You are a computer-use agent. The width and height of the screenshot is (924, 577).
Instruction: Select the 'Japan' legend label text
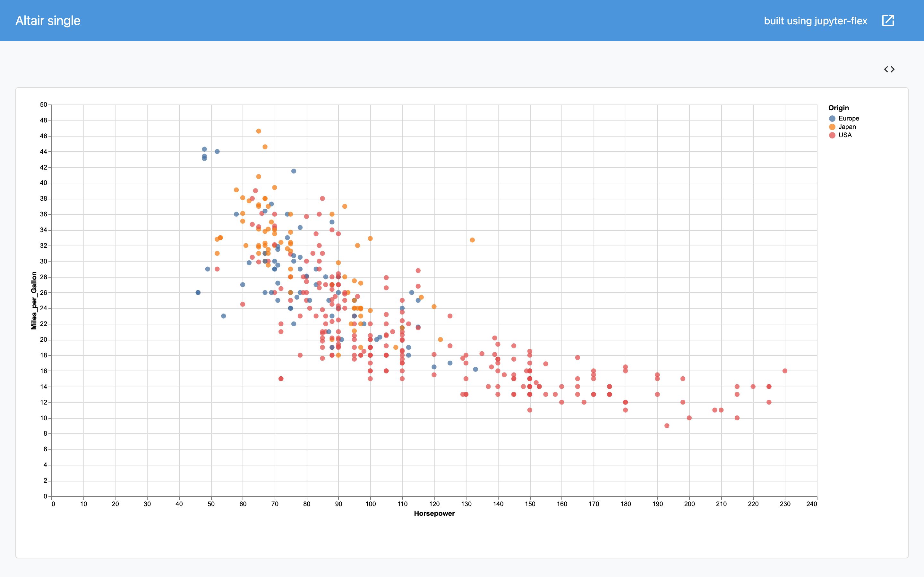tap(847, 127)
